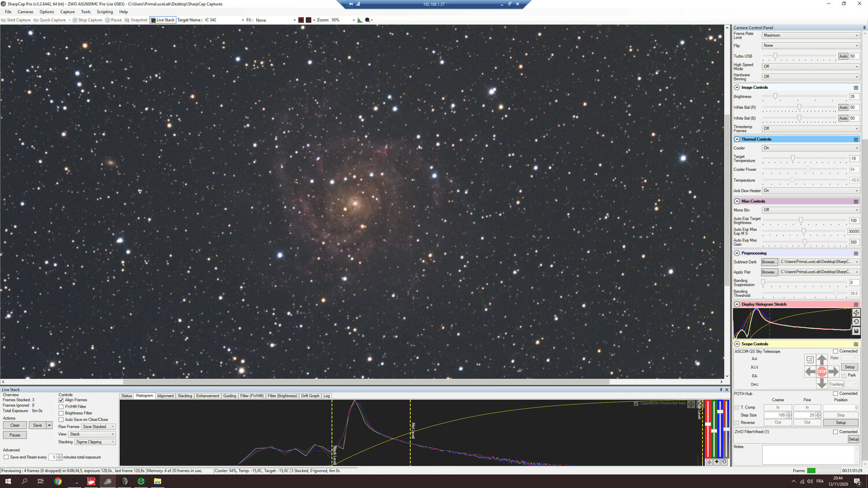This screenshot has width=868, height=488.
Task: Click the focus assistant magnifier icon in toolbar
Action: pyautogui.click(x=367, y=20)
